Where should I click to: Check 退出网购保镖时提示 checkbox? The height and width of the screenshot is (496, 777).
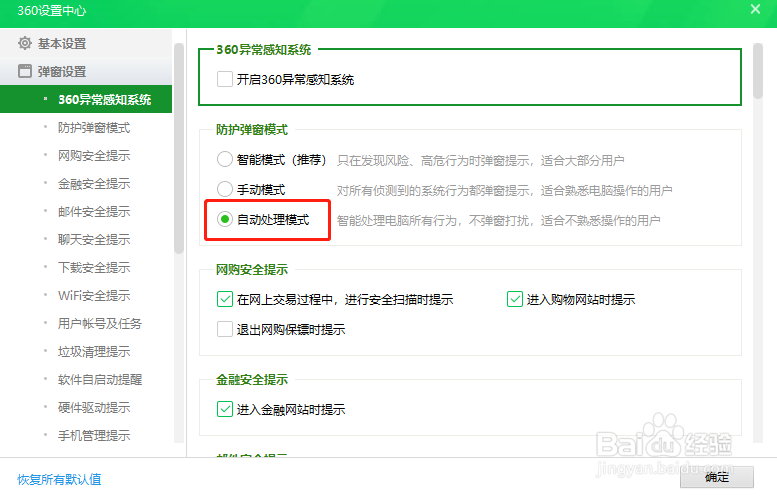pyautogui.click(x=224, y=329)
